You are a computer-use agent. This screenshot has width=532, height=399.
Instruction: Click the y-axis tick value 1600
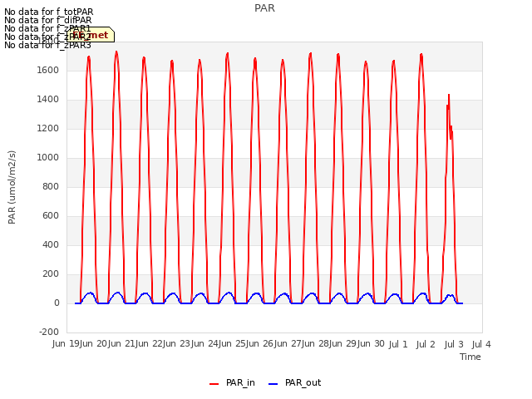coord(48,71)
